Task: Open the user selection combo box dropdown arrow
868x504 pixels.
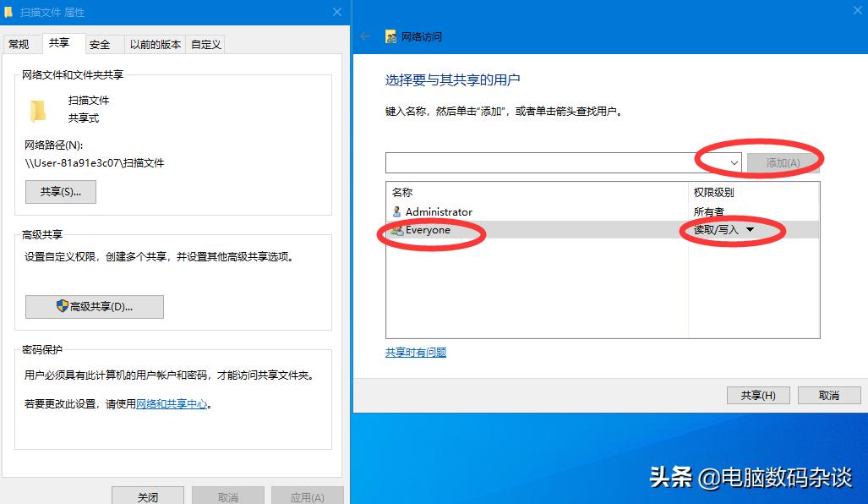Action: tap(732, 162)
